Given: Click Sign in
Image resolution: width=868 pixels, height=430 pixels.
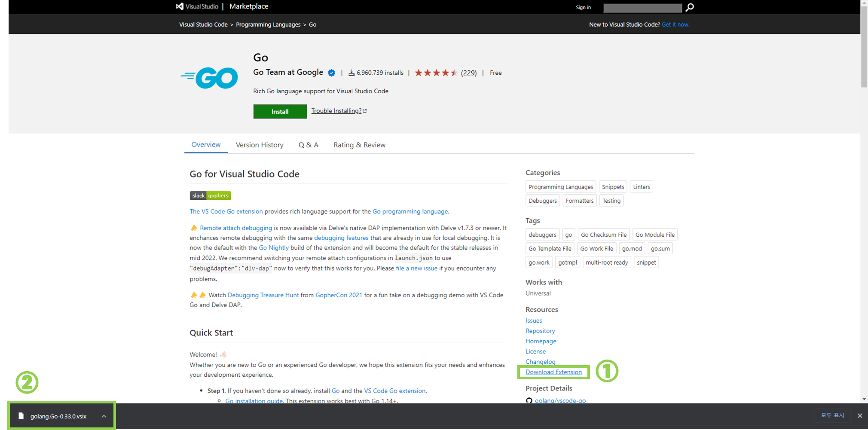Looking at the screenshot, I should point(583,7).
